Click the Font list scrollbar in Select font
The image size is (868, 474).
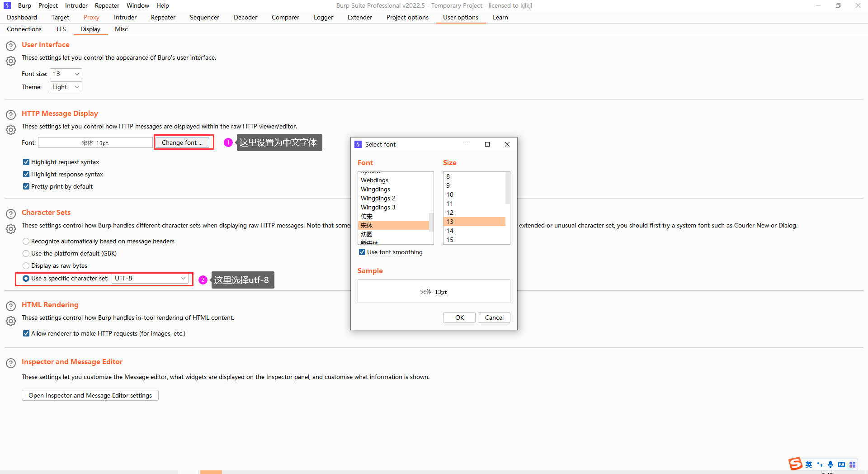pos(431,222)
